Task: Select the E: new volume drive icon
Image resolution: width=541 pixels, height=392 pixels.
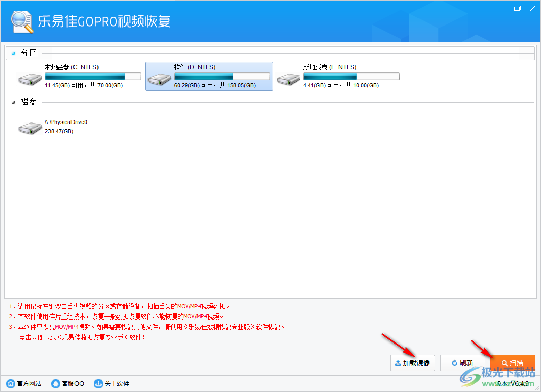Action: [x=288, y=79]
